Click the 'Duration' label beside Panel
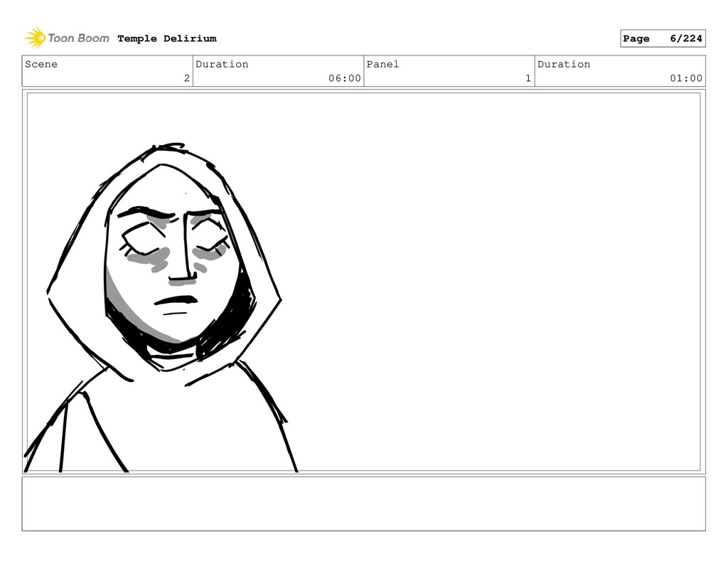728x564 pixels. pos(564,64)
